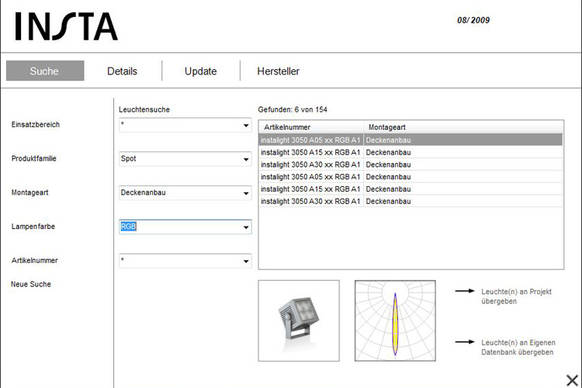Close the dialog with the X icon
Screen dimensions: 582x388
point(572,380)
